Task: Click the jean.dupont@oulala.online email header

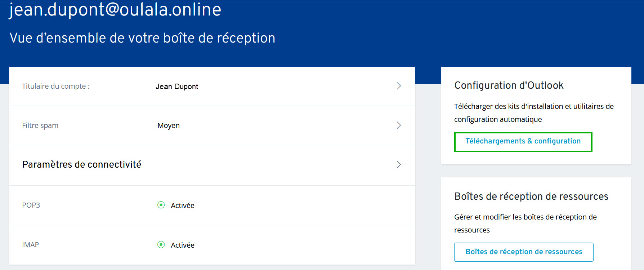Action: (115, 9)
